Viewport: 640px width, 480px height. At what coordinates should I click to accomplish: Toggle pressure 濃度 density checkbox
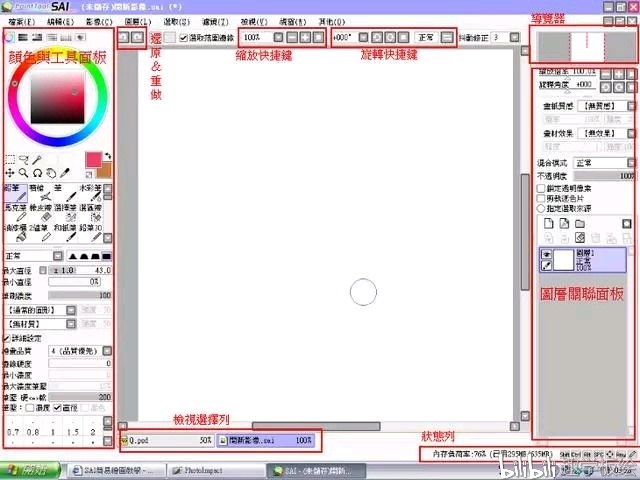point(30,408)
